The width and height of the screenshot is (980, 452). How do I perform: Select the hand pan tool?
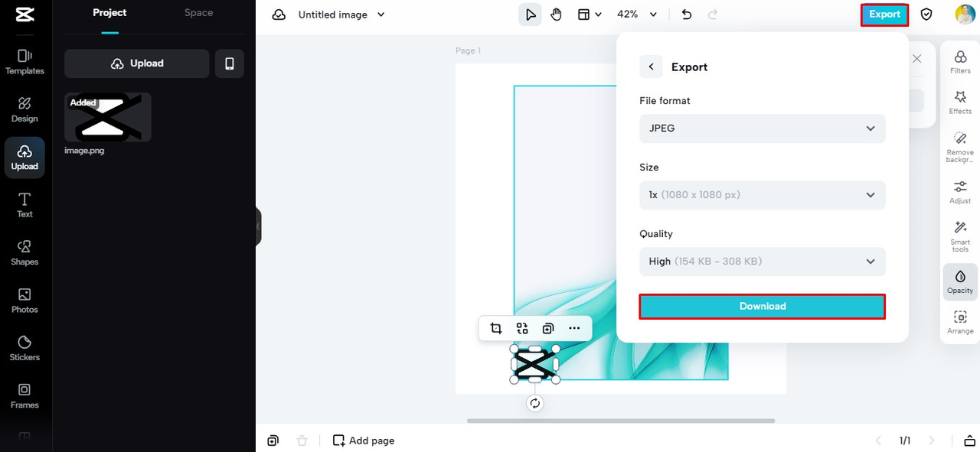tap(557, 15)
